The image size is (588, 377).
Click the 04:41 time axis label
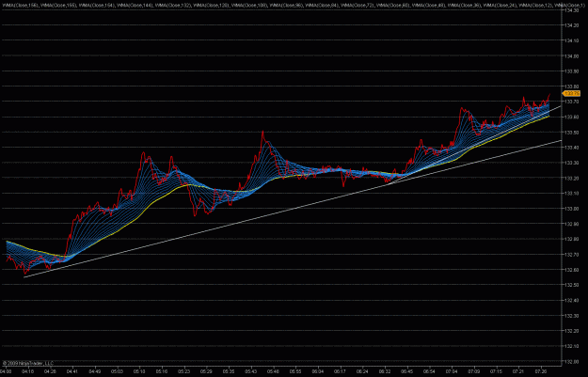tap(72, 371)
